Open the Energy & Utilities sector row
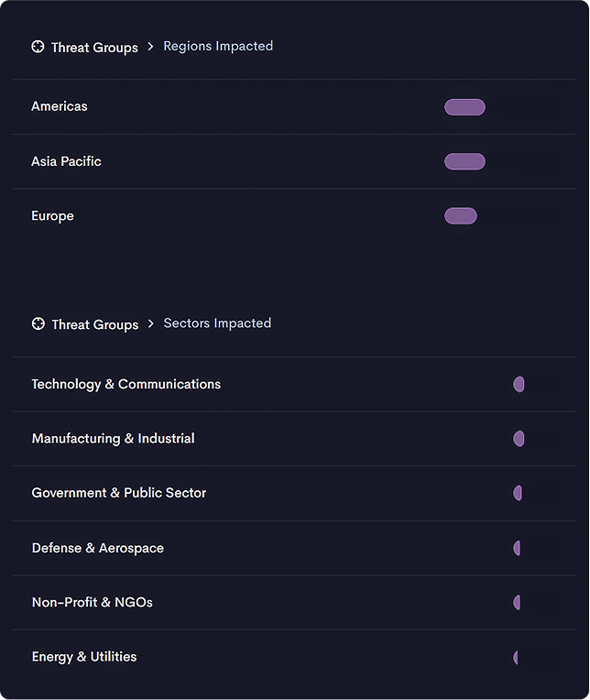 point(295,657)
